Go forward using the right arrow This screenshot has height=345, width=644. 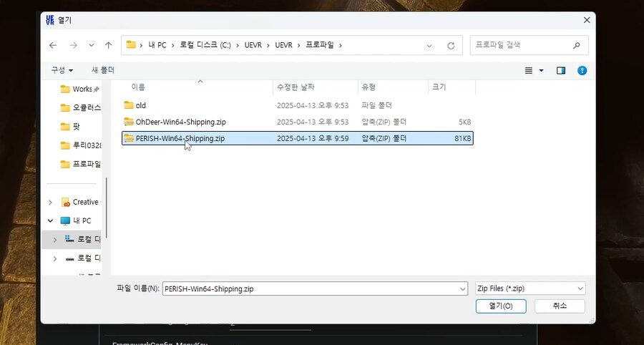tap(74, 45)
